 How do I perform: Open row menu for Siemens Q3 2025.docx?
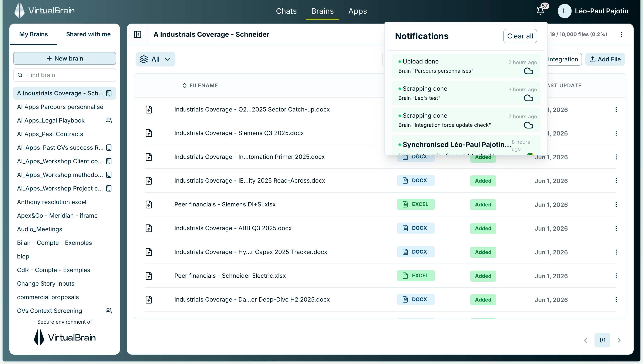coord(616,133)
